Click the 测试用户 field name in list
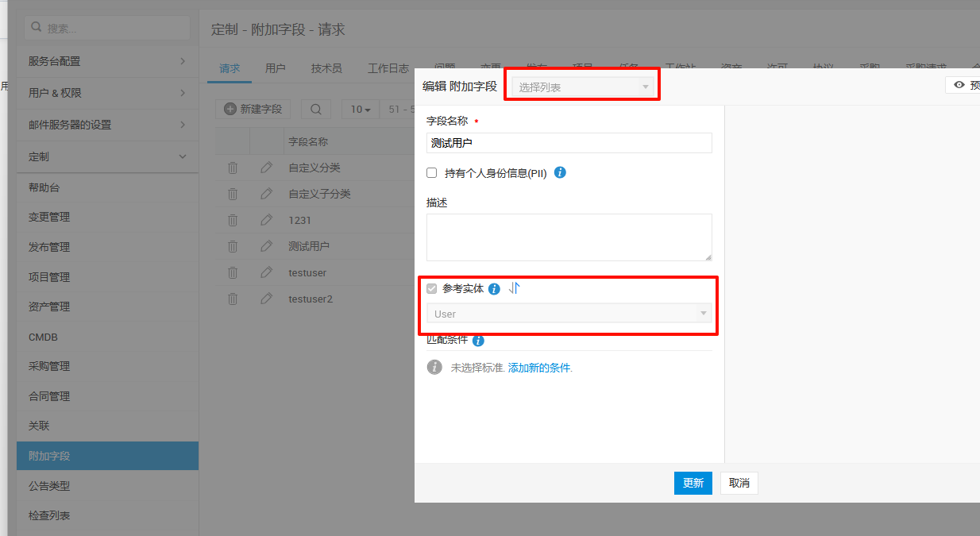Image resolution: width=980 pixels, height=536 pixels. (x=309, y=246)
